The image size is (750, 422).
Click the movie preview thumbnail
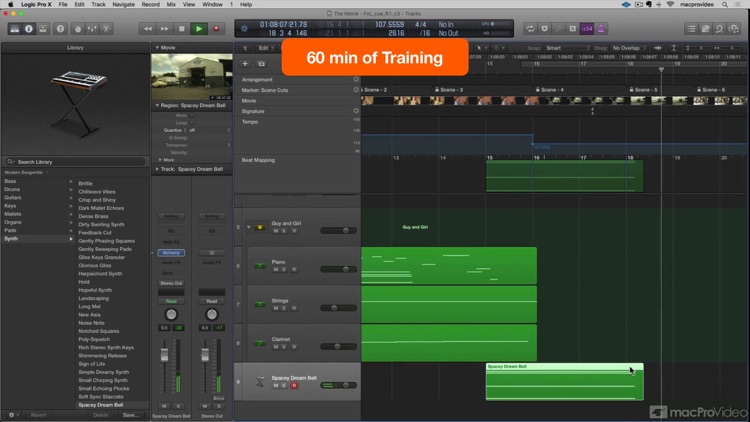click(x=192, y=77)
